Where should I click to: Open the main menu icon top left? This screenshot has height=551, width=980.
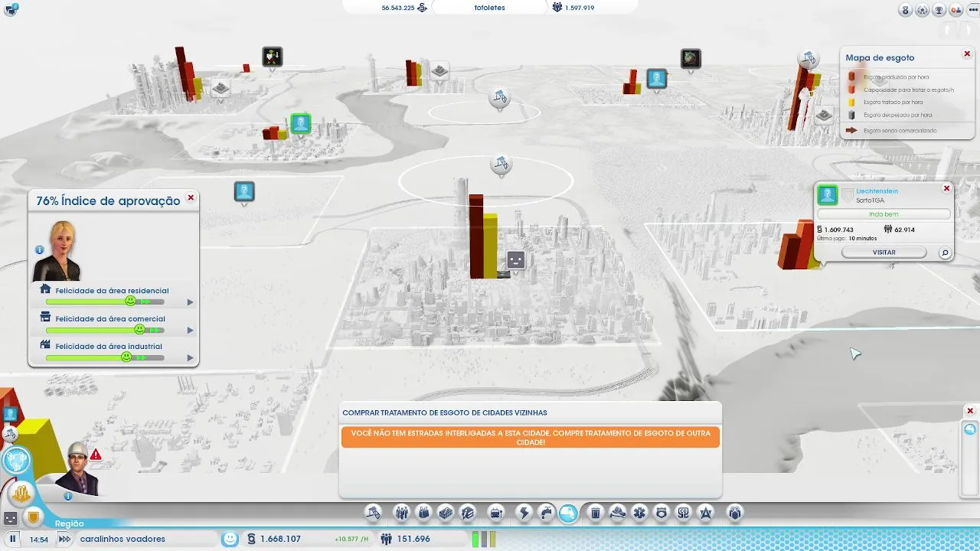click(11, 9)
